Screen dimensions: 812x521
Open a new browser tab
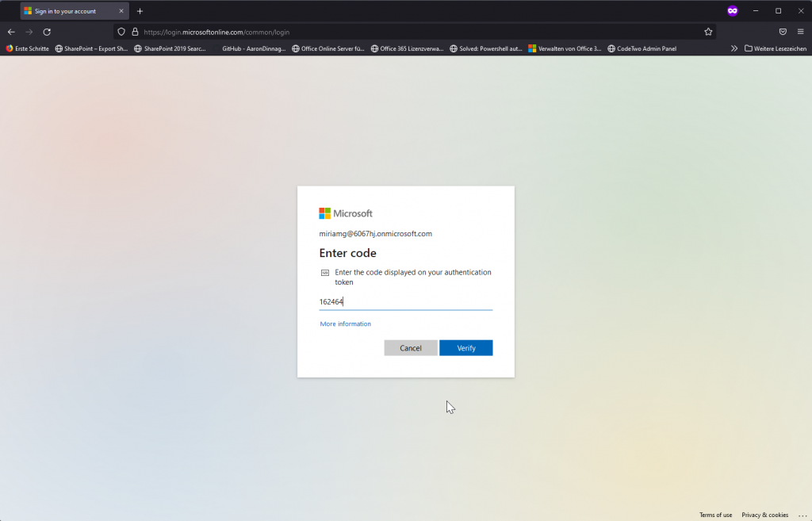click(x=140, y=11)
